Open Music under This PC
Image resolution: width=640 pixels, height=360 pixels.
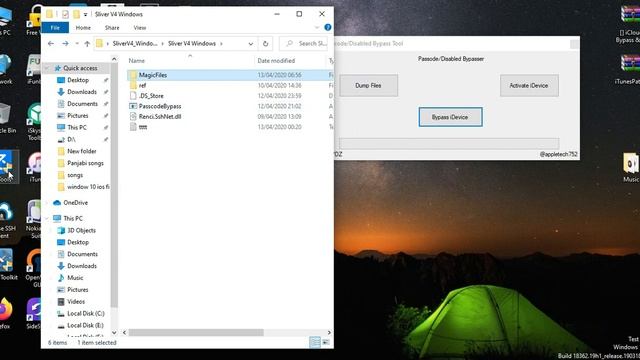tap(75, 278)
